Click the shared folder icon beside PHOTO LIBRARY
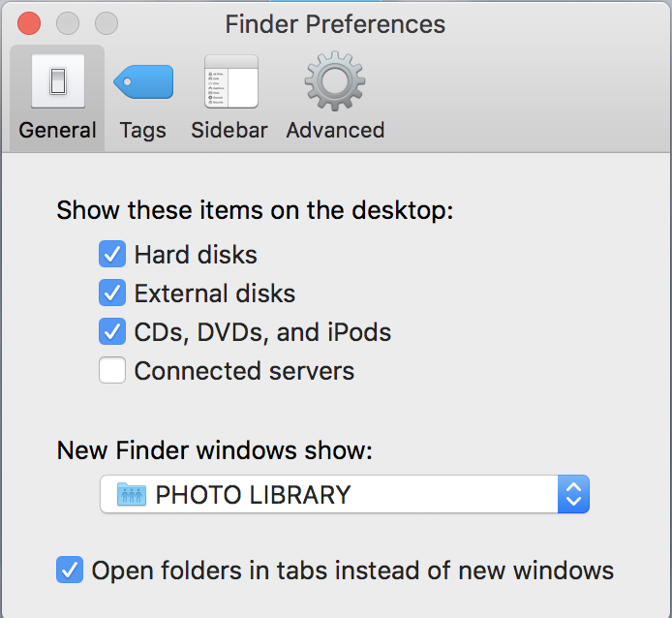Screen dimensions: 672x618 (131, 495)
